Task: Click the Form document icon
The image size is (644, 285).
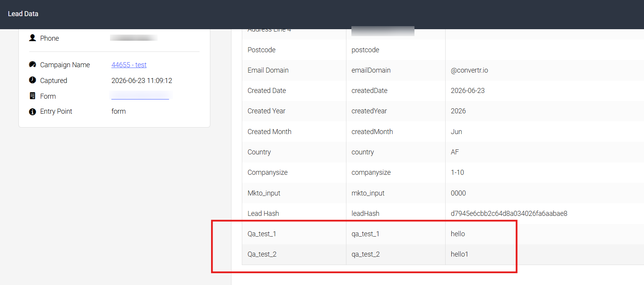Action: (33, 96)
